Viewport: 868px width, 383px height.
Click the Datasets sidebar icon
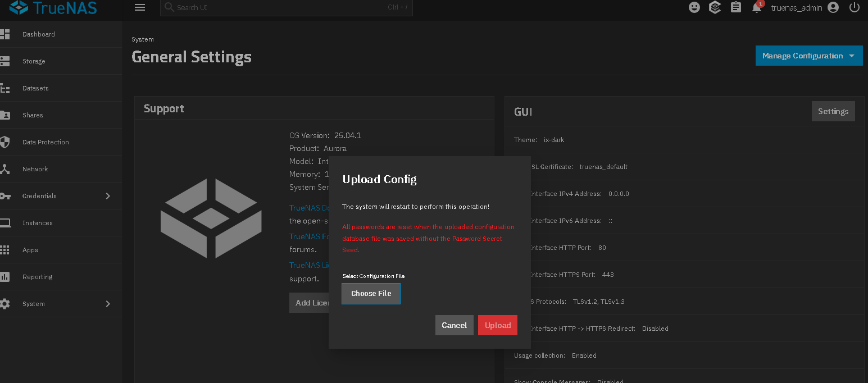point(4,88)
